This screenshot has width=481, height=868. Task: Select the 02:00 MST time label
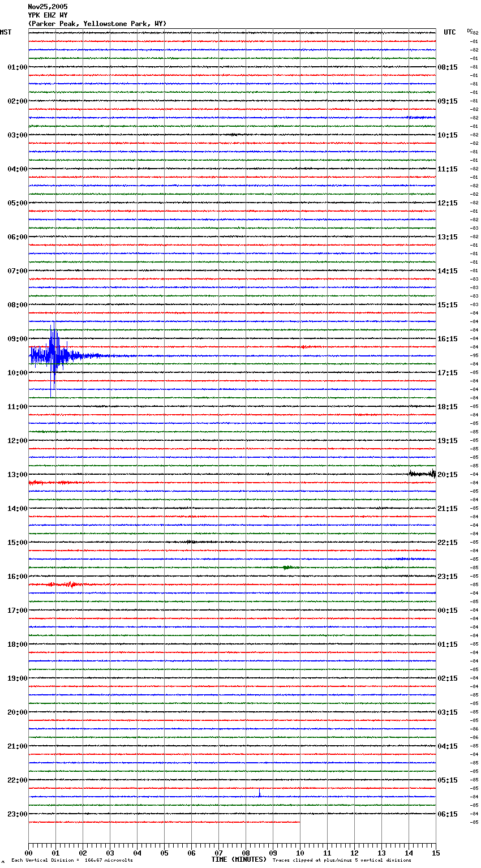tap(18, 101)
